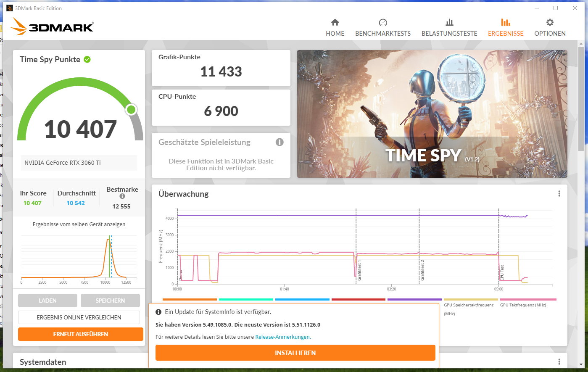
Task: Click CPU Test marker in chart
Action: (x=502, y=273)
